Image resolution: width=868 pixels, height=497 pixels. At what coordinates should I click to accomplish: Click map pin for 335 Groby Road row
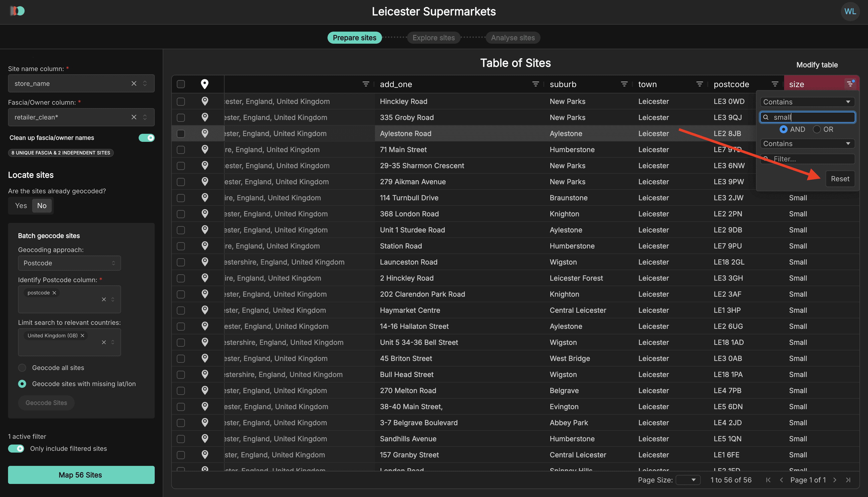pos(204,117)
